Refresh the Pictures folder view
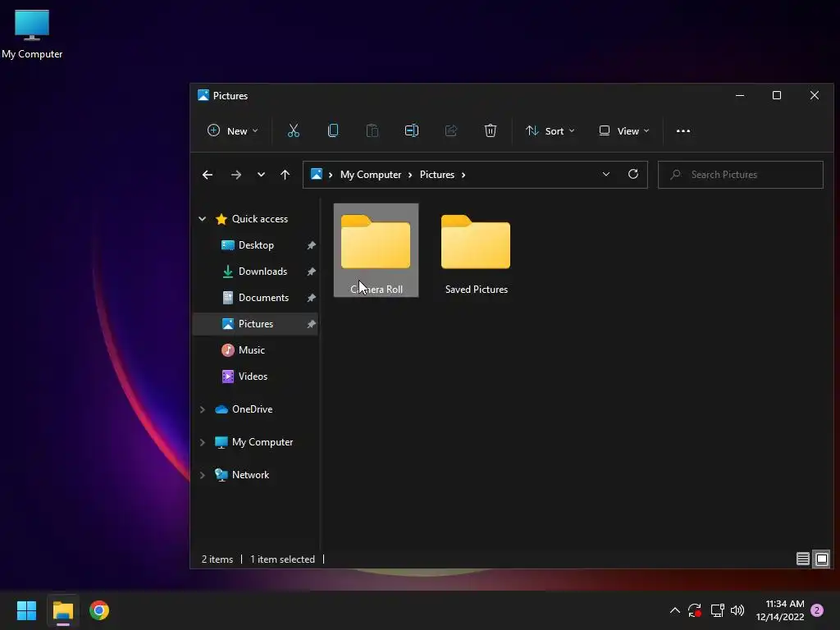 pyautogui.click(x=633, y=174)
